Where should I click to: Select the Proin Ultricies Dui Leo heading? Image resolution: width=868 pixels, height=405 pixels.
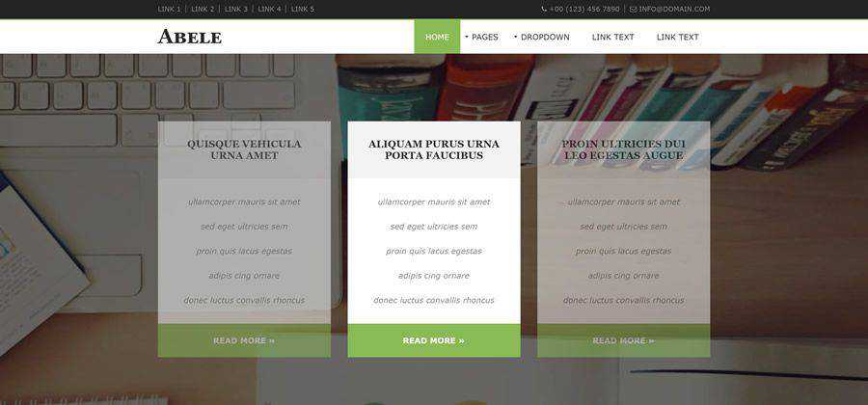pos(624,149)
